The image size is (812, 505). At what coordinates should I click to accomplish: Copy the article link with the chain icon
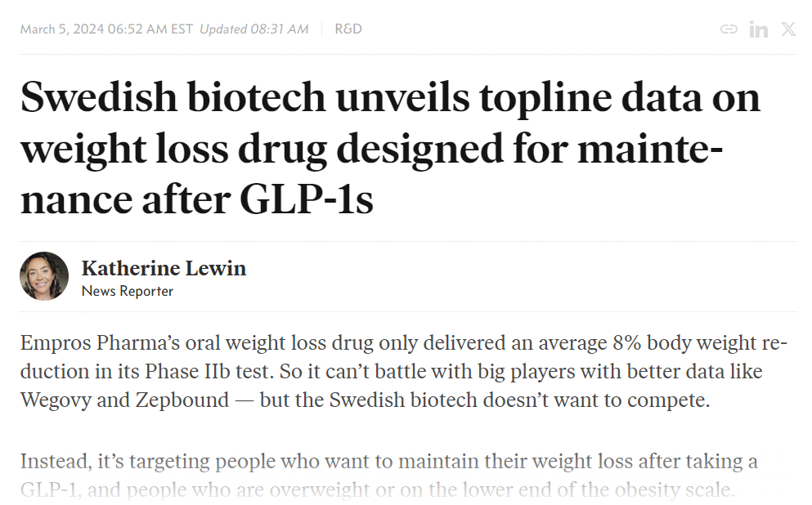[x=729, y=29]
